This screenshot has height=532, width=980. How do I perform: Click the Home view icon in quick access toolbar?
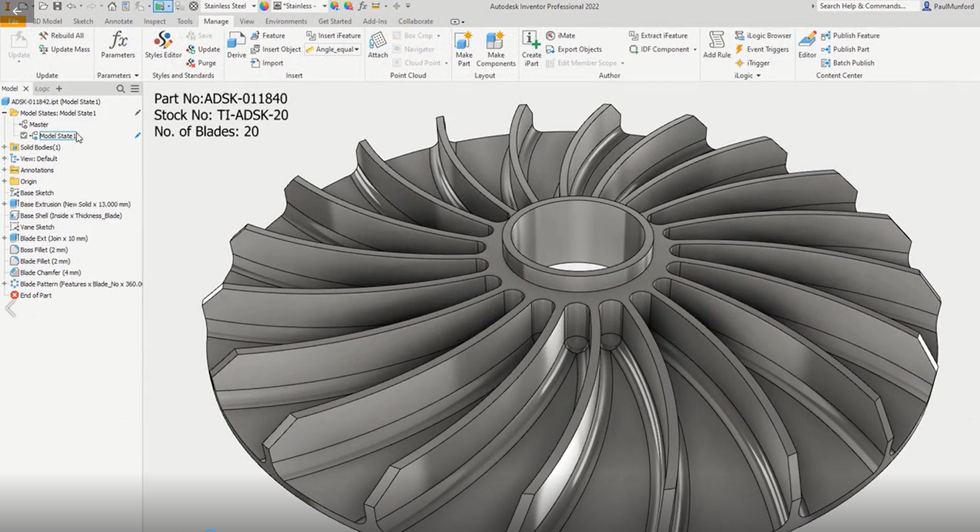(x=112, y=6)
